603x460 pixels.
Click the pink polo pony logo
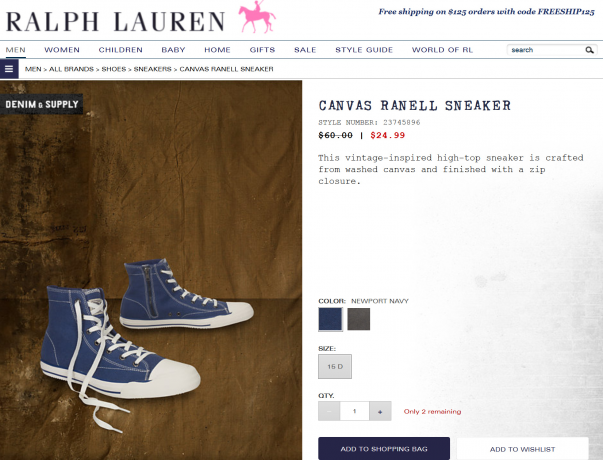(257, 17)
